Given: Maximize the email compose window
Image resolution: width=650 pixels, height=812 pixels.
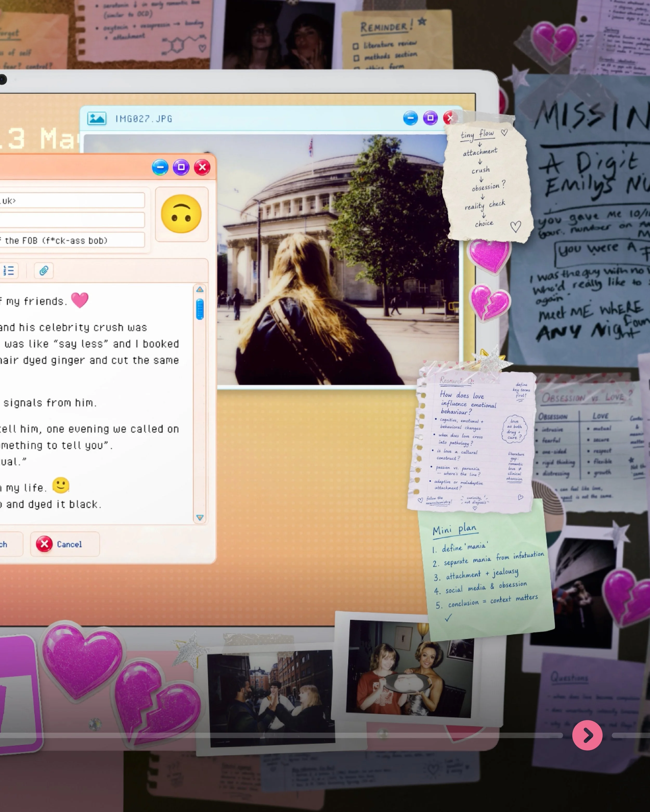Looking at the screenshot, I should [x=181, y=167].
